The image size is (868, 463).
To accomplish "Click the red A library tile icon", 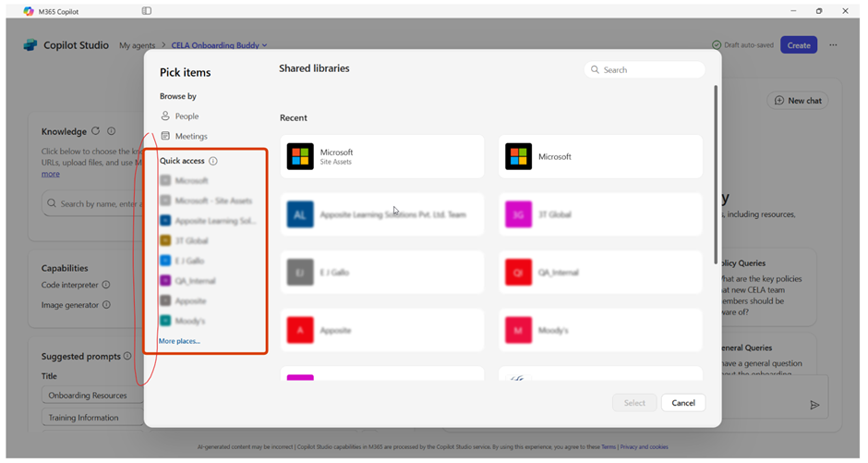I will [x=300, y=330].
